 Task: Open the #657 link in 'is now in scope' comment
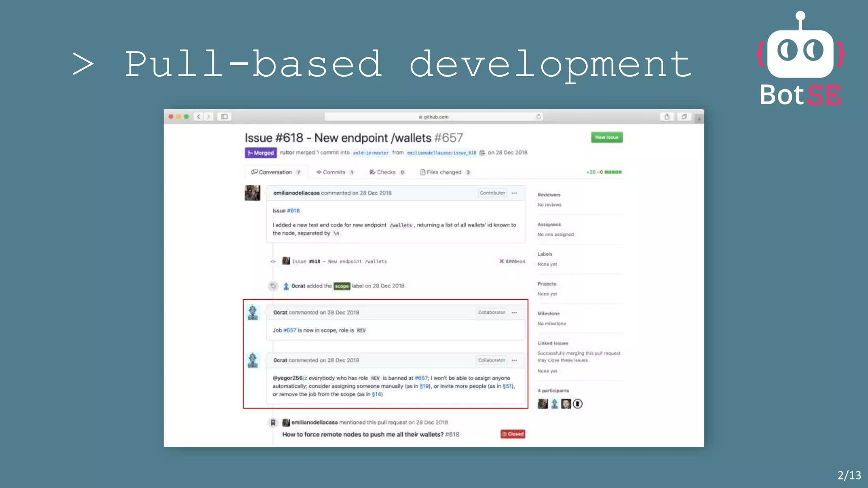290,330
